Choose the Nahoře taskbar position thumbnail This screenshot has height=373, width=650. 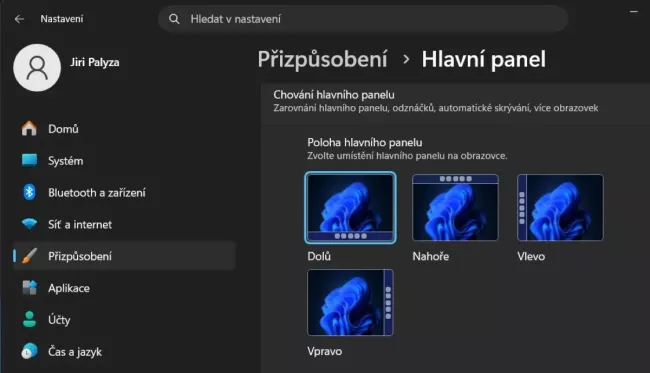point(455,208)
